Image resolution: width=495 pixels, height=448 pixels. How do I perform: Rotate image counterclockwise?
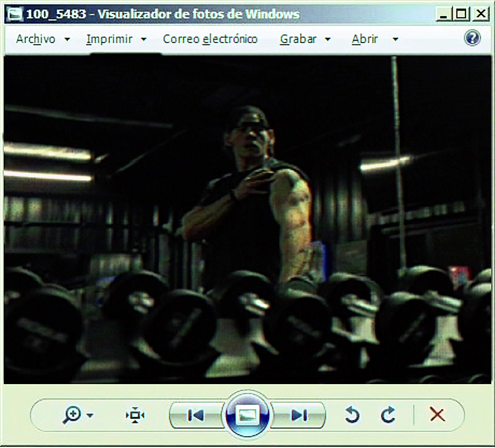coord(352,415)
